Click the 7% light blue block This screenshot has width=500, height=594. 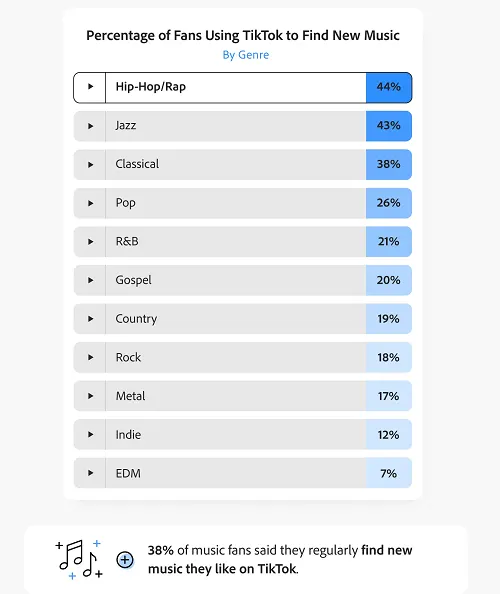tap(389, 473)
